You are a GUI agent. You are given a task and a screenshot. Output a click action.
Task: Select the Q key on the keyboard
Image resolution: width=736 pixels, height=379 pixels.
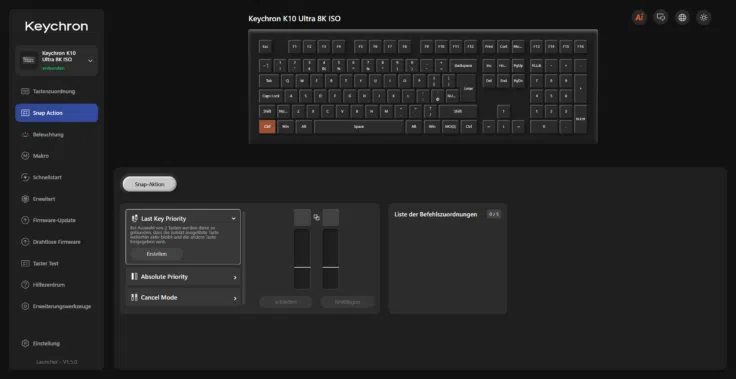click(x=287, y=81)
